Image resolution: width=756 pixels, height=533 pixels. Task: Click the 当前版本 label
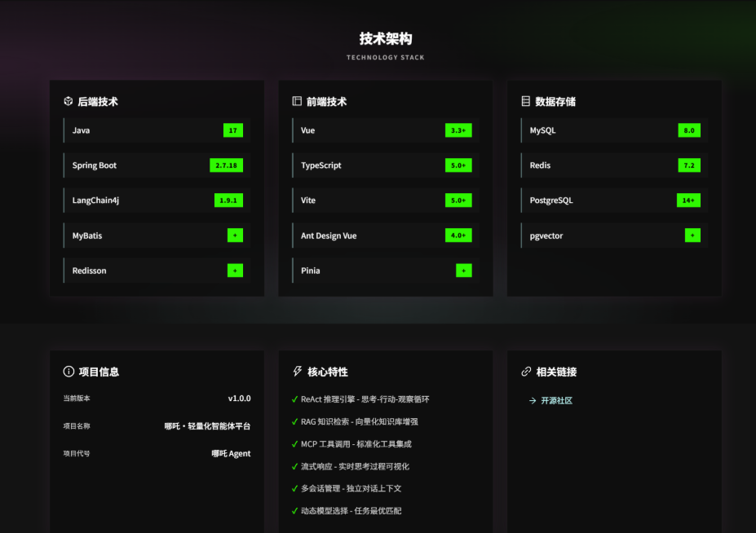click(x=77, y=398)
